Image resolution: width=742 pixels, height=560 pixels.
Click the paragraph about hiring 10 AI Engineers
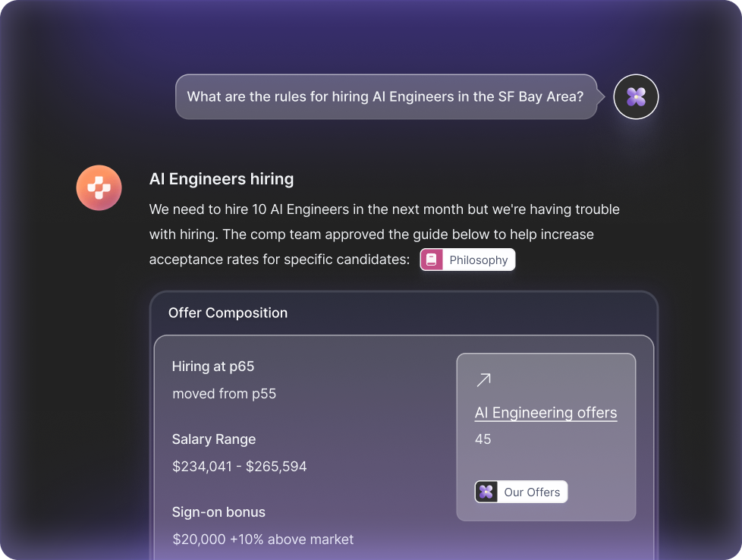pyautogui.click(x=384, y=234)
